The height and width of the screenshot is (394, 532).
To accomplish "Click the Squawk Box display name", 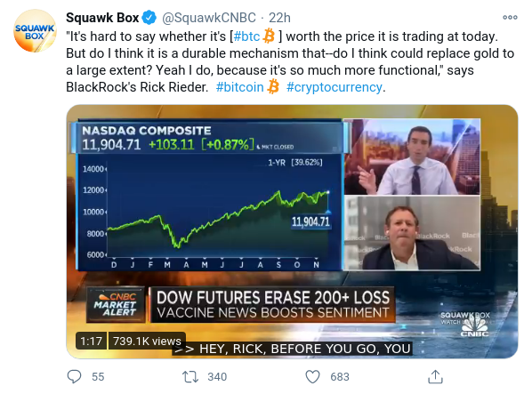I will [102, 18].
